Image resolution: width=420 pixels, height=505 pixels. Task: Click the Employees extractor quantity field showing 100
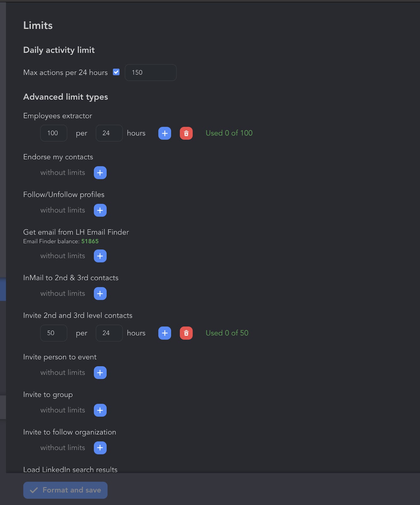[x=53, y=133]
